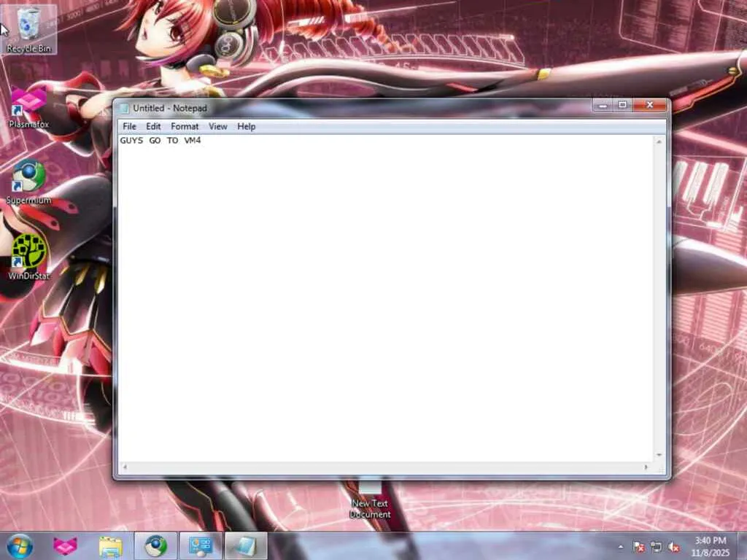Minimize the Notepad window
This screenshot has height=560, width=747.
[603, 105]
